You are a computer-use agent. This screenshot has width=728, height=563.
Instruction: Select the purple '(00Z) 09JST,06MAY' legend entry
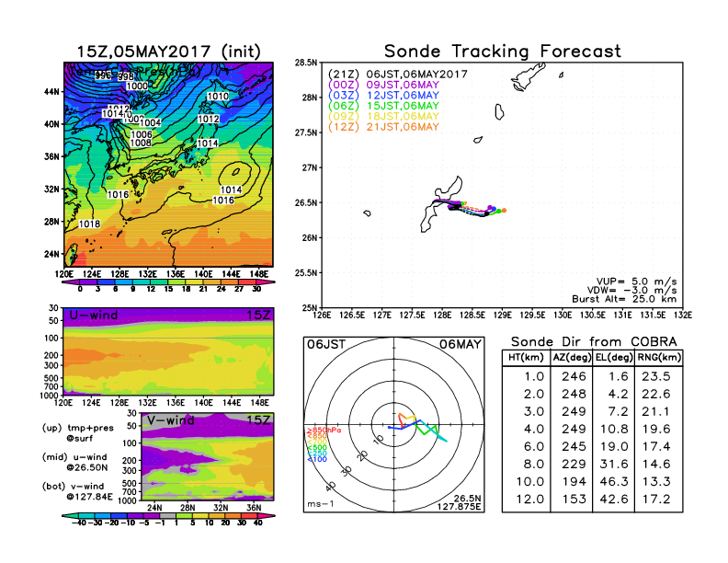pyautogui.click(x=383, y=85)
